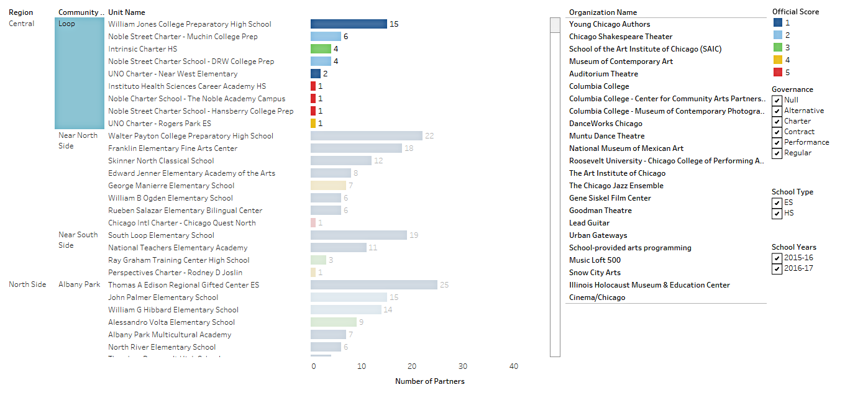The height and width of the screenshot is (395, 868).
Task: Select the William Jones College Preparatory bar
Action: point(348,24)
